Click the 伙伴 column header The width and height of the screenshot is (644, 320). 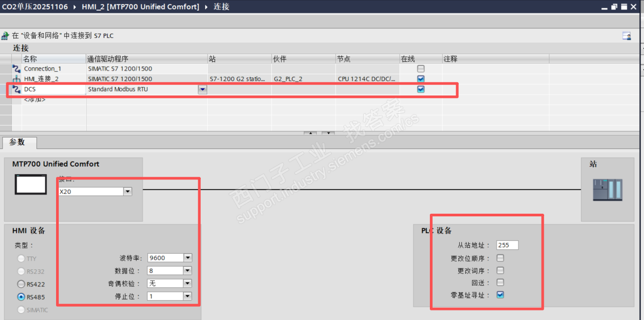[x=303, y=59]
